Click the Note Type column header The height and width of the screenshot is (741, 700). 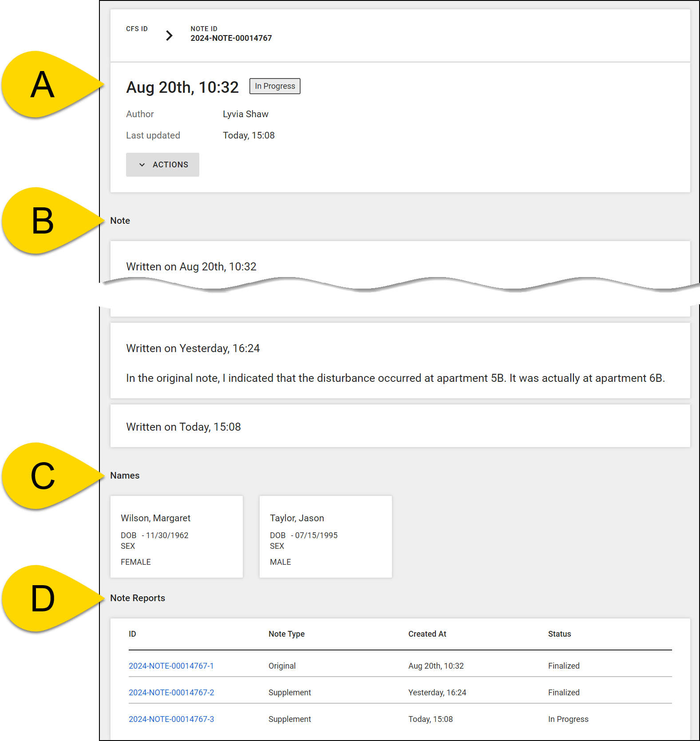(286, 634)
